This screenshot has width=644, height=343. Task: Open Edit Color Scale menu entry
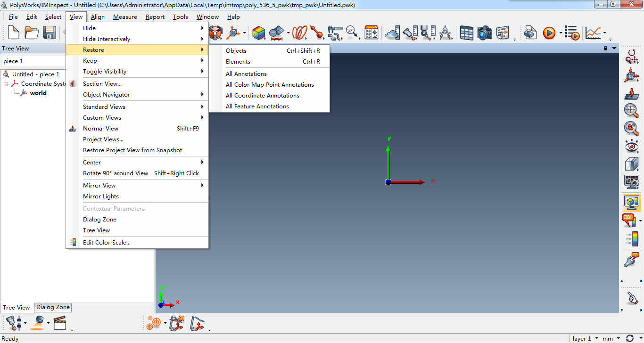137,243
